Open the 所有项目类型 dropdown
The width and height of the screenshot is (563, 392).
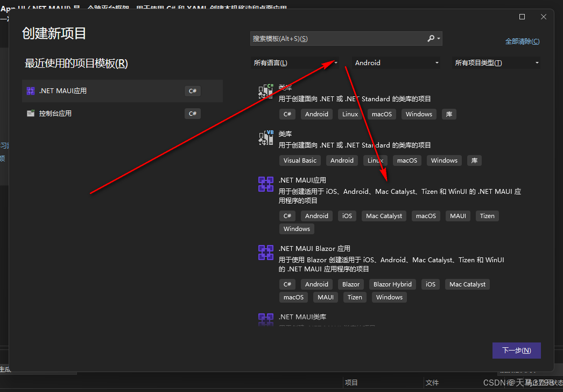click(496, 63)
